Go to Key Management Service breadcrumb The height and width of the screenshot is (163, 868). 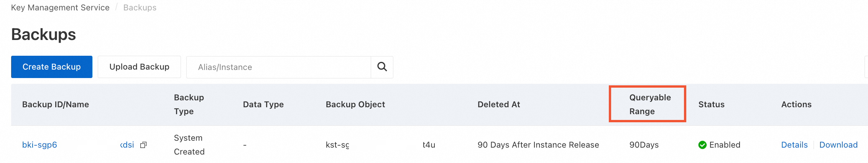pos(60,8)
